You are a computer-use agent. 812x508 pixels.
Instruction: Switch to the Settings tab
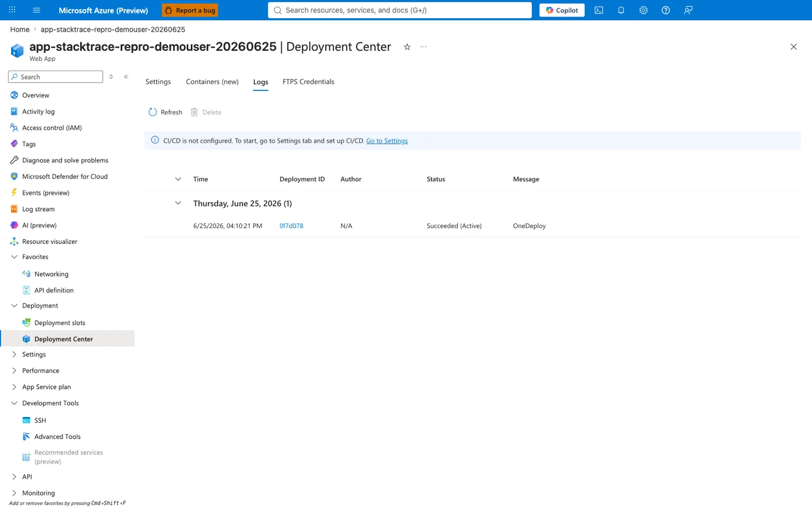pyautogui.click(x=158, y=82)
